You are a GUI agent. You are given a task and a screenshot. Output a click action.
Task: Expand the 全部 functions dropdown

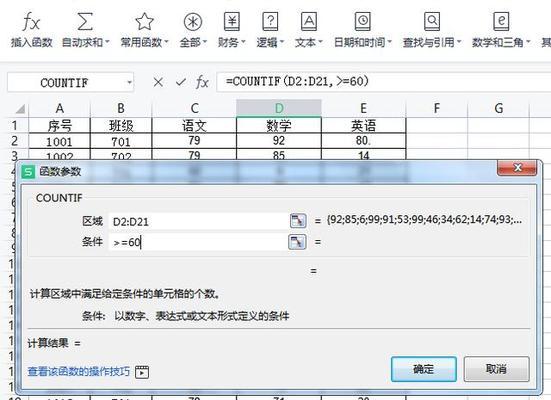tap(205, 43)
